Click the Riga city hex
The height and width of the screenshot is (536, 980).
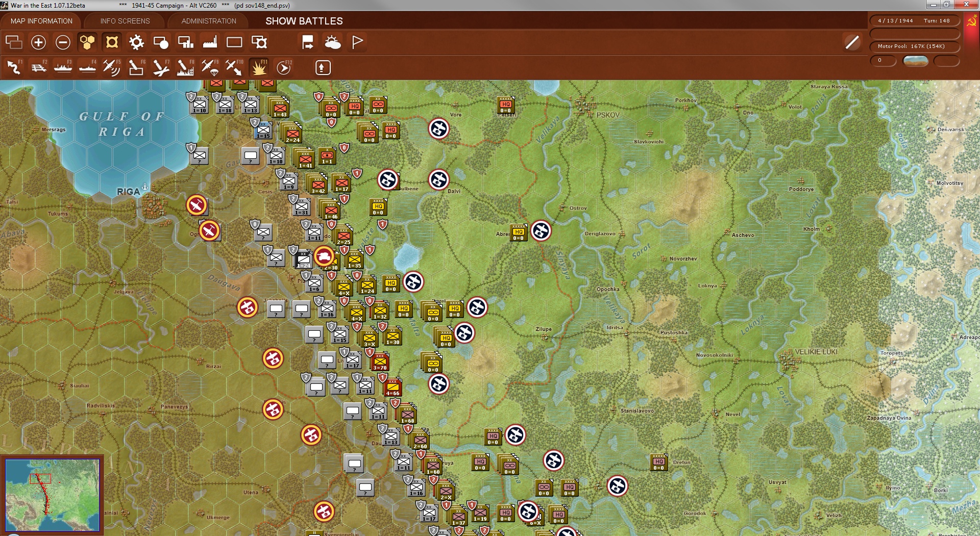click(153, 207)
